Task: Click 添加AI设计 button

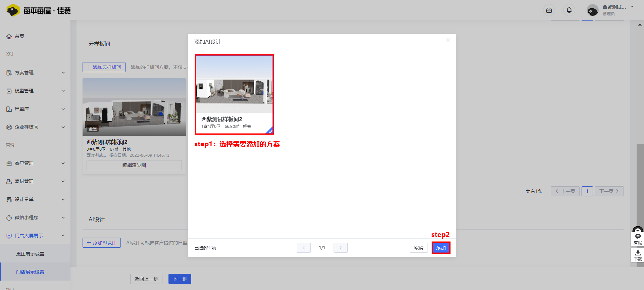Action: [x=102, y=243]
